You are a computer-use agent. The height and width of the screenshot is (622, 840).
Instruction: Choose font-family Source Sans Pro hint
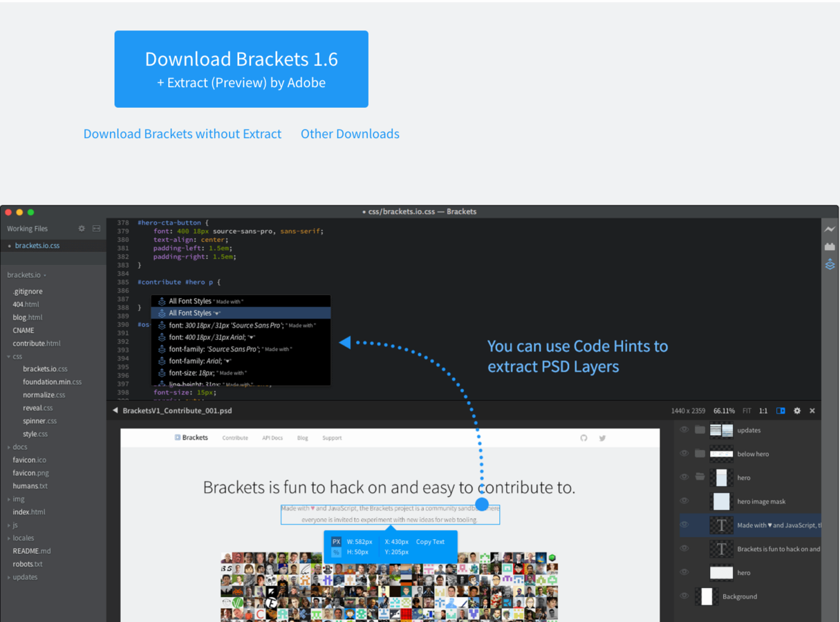coord(241,349)
